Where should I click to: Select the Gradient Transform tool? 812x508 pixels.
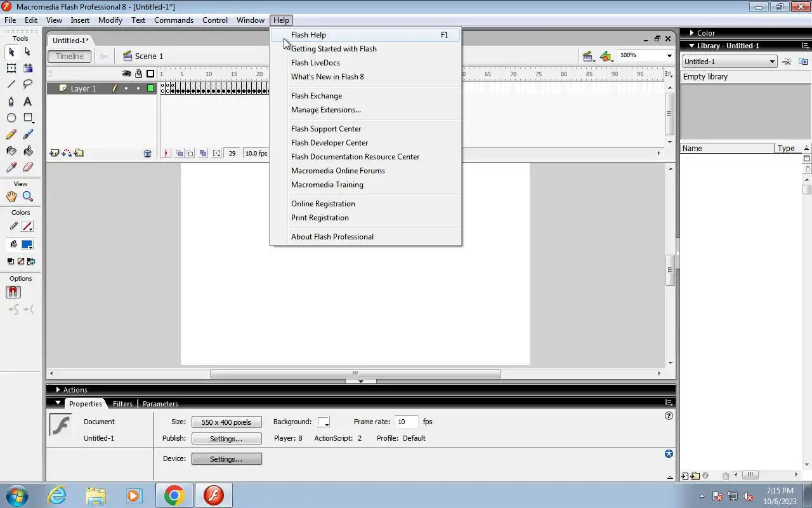(x=28, y=68)
